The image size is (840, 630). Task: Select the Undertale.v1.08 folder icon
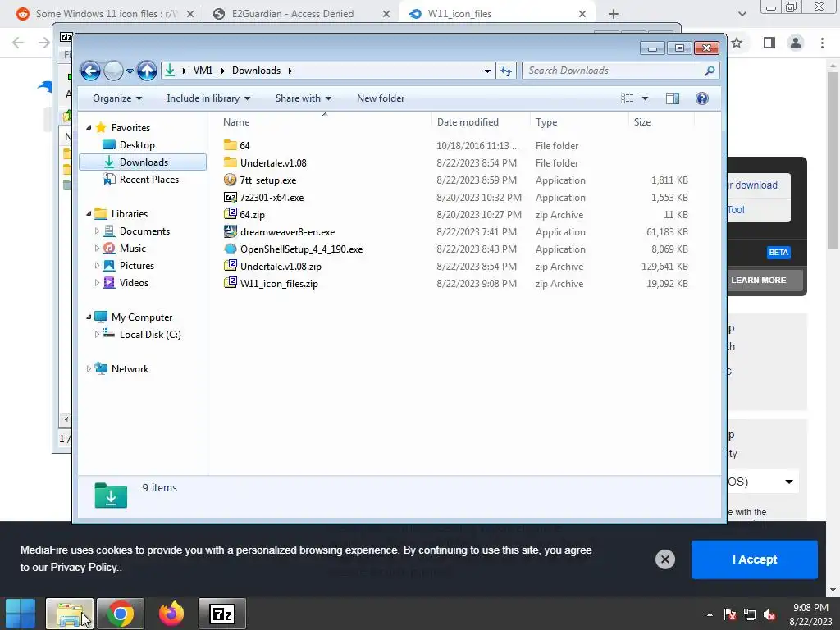pyautogui.click(x=231, y=162)
